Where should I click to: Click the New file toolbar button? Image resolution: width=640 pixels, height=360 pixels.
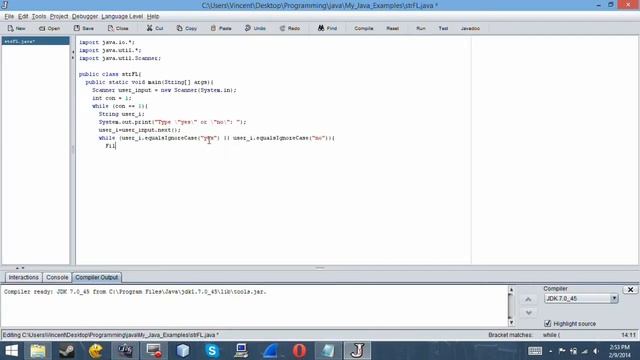click(16, 29)
